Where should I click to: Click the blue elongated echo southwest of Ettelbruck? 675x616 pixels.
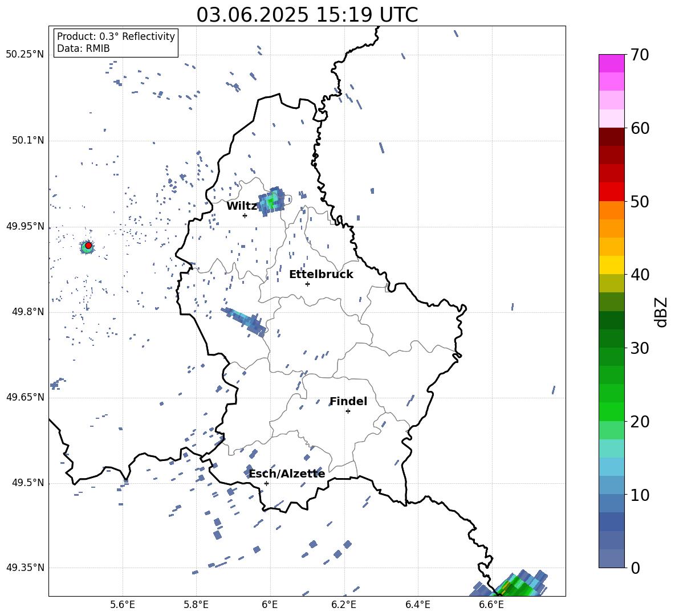click(x=244, y=321)
